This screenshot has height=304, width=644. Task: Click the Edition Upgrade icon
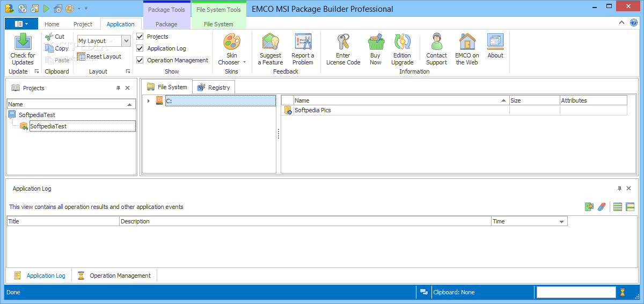coord(402,41)
